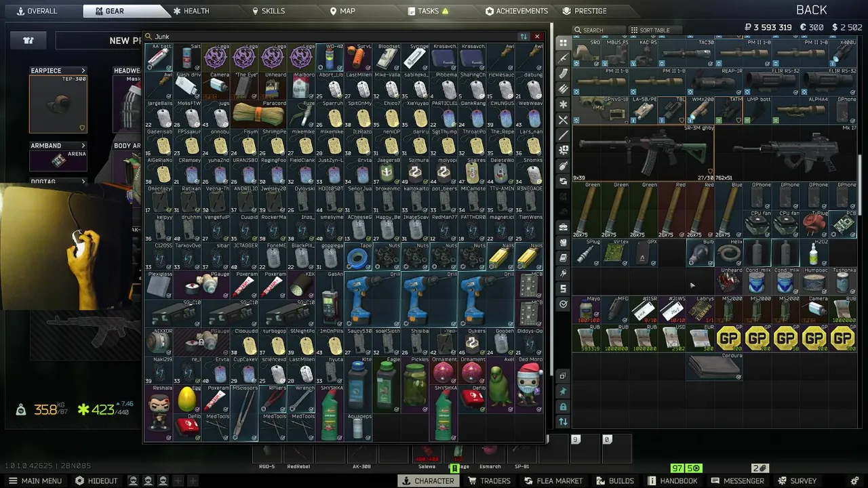Filter stash by provisions fork-and-knife icon

pyautogui.click(x=563, y=120)
